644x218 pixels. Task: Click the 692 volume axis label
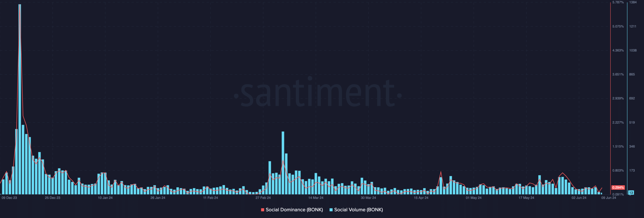[x=632, y=98]
